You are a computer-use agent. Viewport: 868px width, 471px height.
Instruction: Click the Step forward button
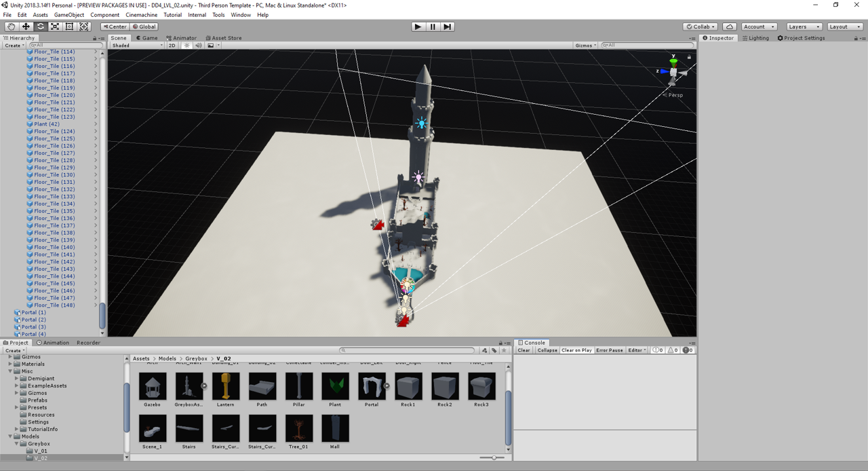pyautogui.click(x=447, y=26)
